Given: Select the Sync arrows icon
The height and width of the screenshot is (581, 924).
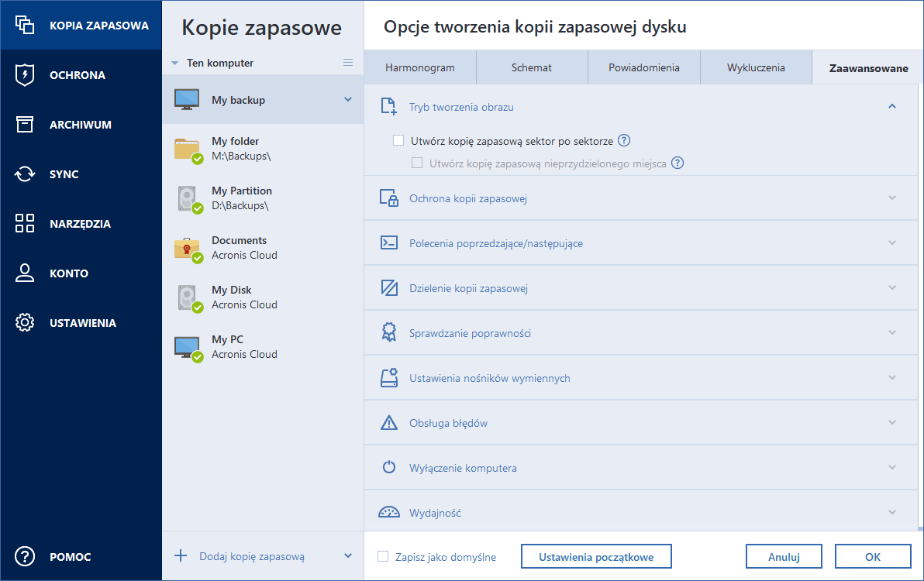Looking at the screenshot, I should (25, 174).
